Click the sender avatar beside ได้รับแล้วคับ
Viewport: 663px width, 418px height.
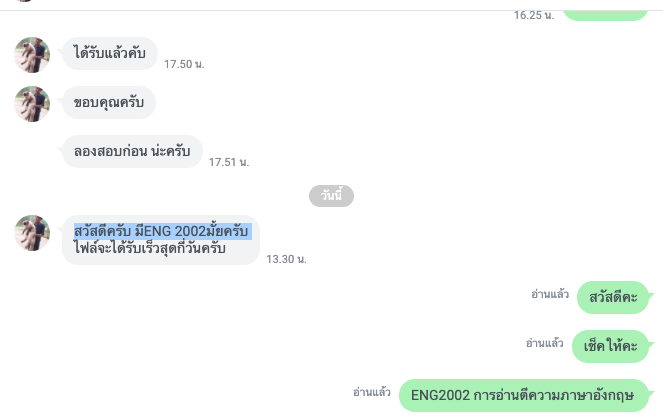coord(32,55)
